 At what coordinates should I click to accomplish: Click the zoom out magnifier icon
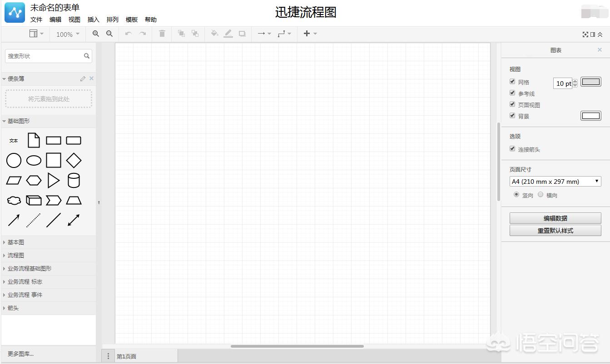pos(109,34)
